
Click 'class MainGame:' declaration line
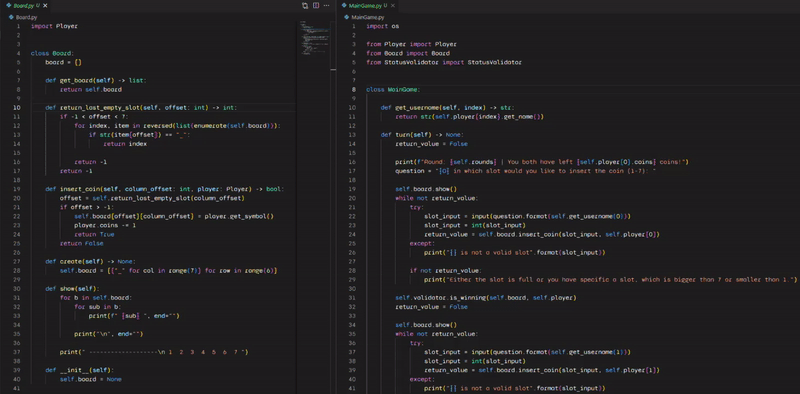pyautogui.click(x=393, y=89)
